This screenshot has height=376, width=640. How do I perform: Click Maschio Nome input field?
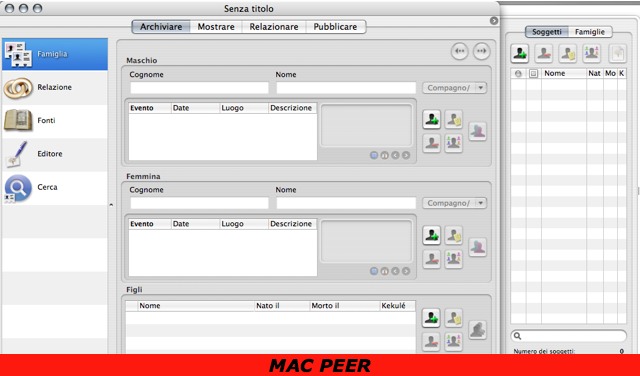coord(346,88)
